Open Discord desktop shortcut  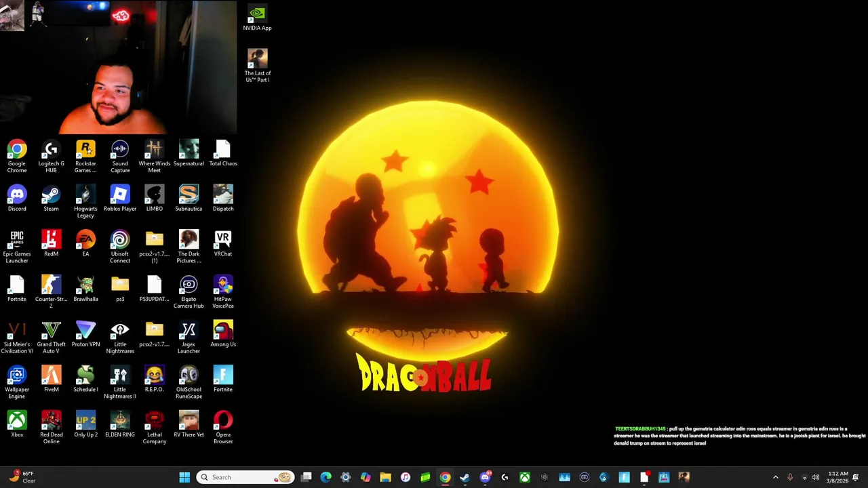17,199
